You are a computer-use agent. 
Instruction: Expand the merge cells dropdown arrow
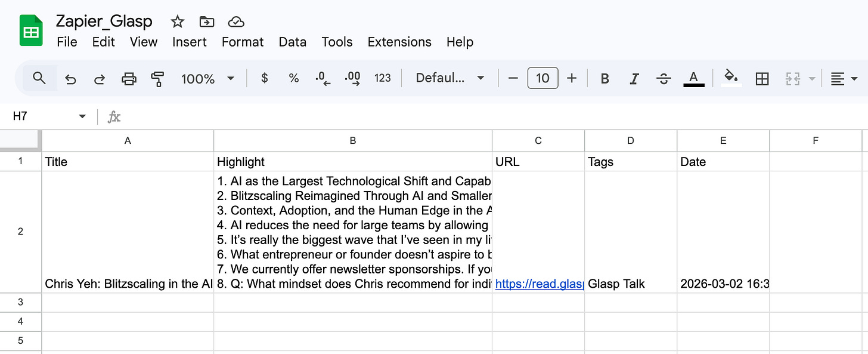811,79
